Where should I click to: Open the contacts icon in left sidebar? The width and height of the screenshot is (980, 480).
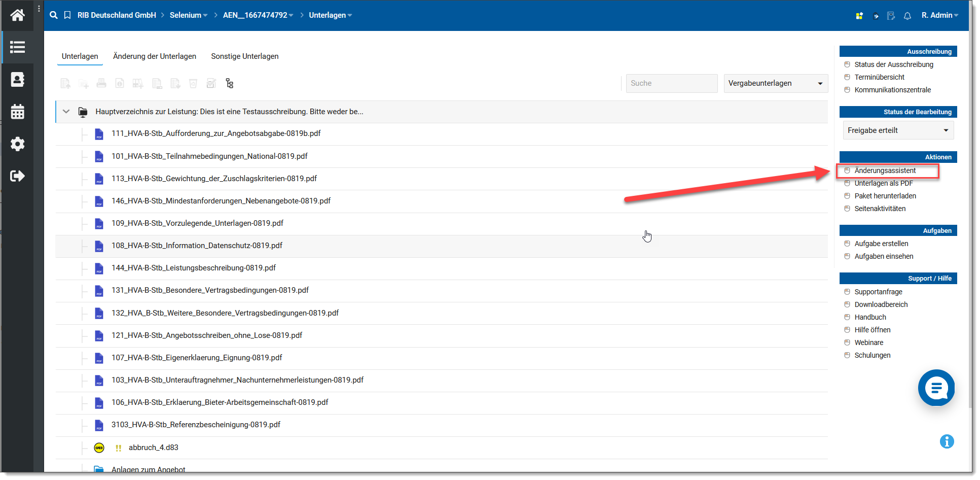point(17,80)
